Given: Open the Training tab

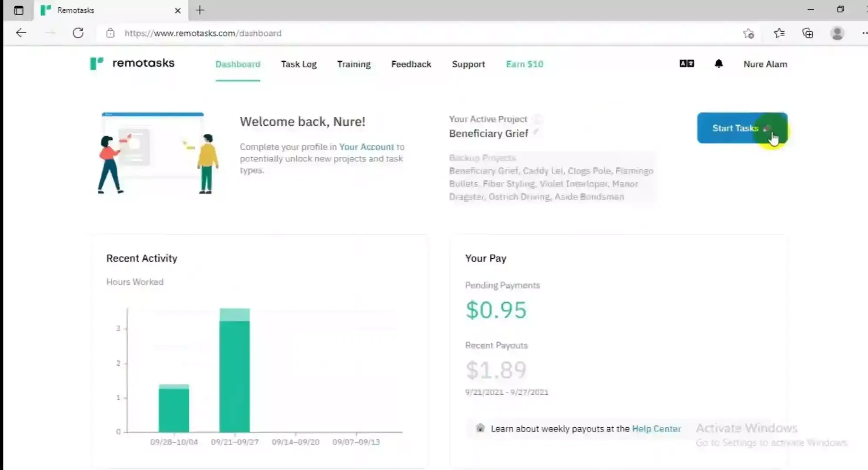Looking at the screenshot, I should pyautogui.click(x=354, y=64).
